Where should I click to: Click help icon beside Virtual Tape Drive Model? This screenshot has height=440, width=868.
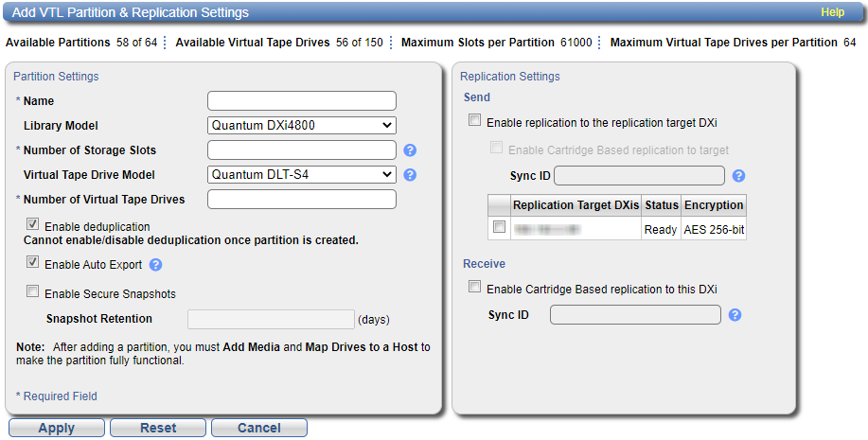(410, 175)
